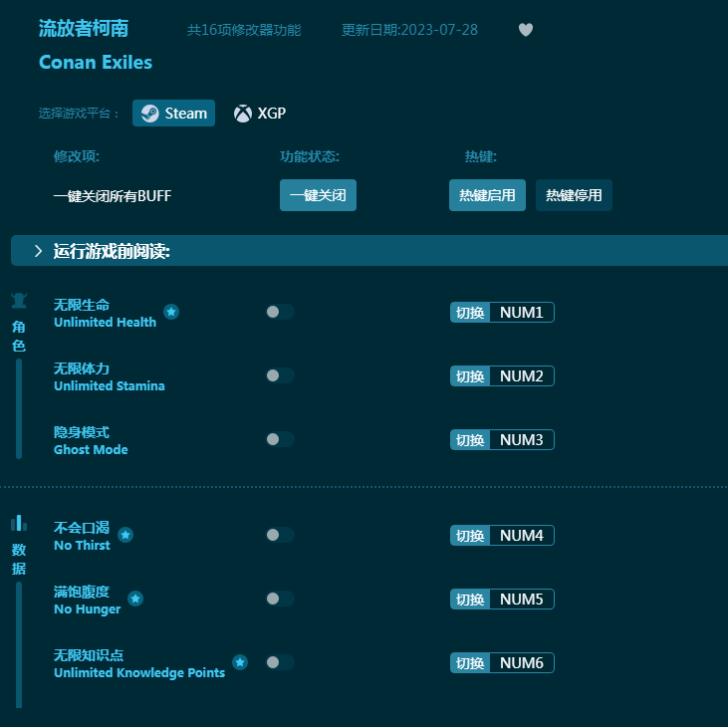This screenshot has width=728, height=727.
Task: Click star badge beside Unlimited Knowledge Points
Action: click(240, 662)
